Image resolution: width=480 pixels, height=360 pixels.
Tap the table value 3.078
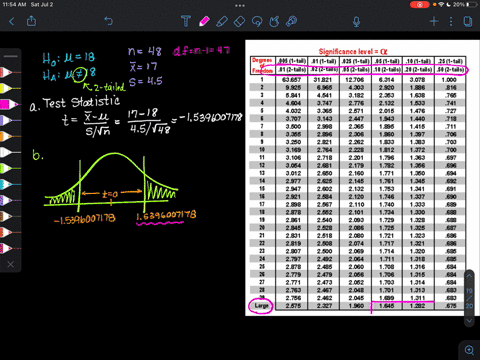pos(417,80)
